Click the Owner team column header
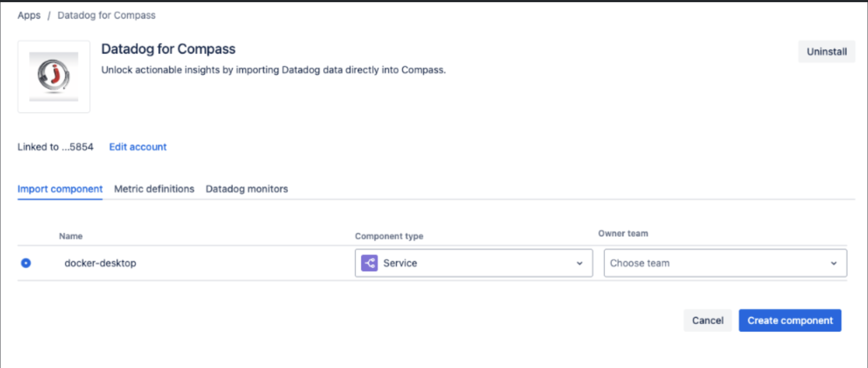868x368 pixels. click(x=623, y=233)
